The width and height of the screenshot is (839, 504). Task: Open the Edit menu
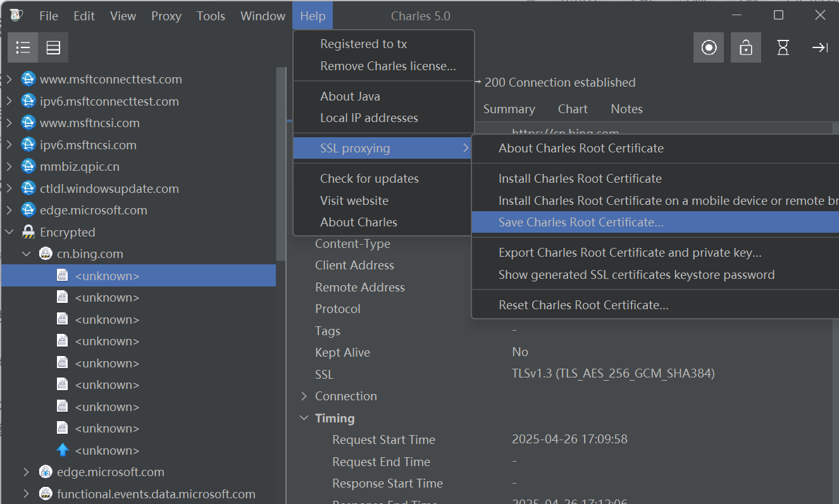(84, 16)
